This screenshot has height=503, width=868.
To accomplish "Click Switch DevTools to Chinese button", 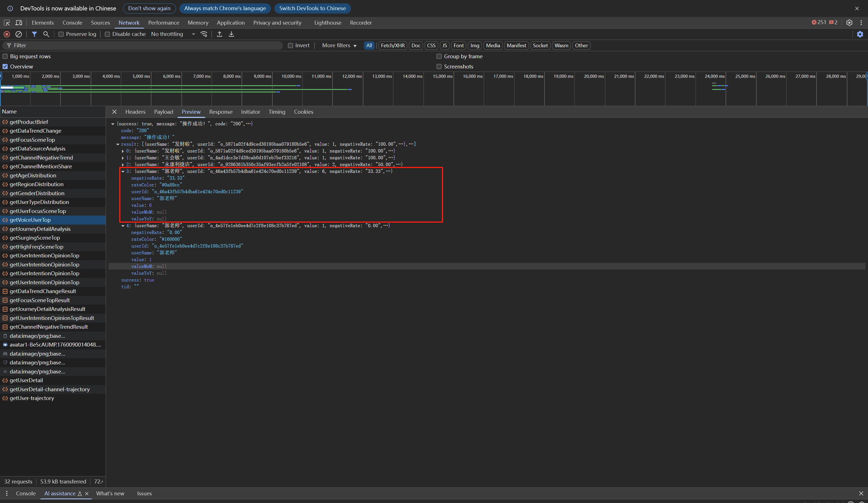I will tap(312, 8).
